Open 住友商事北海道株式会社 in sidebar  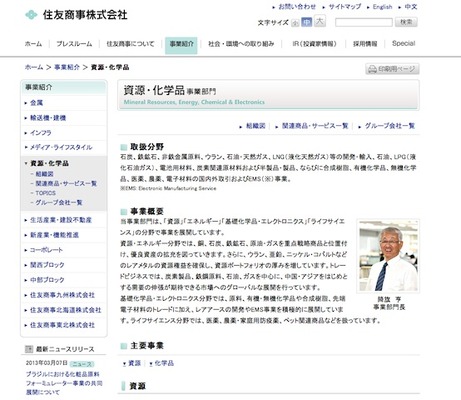point(65,310)
